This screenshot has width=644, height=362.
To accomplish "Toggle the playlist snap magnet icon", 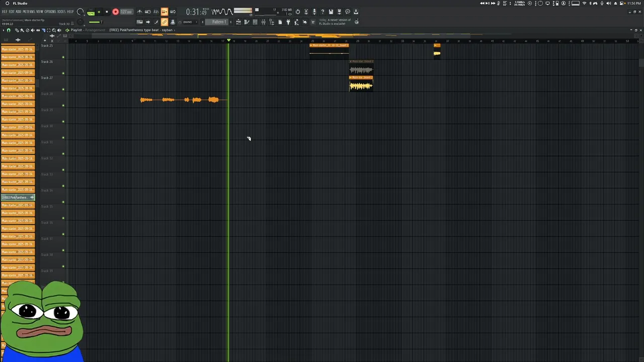I will coord(9,30).
